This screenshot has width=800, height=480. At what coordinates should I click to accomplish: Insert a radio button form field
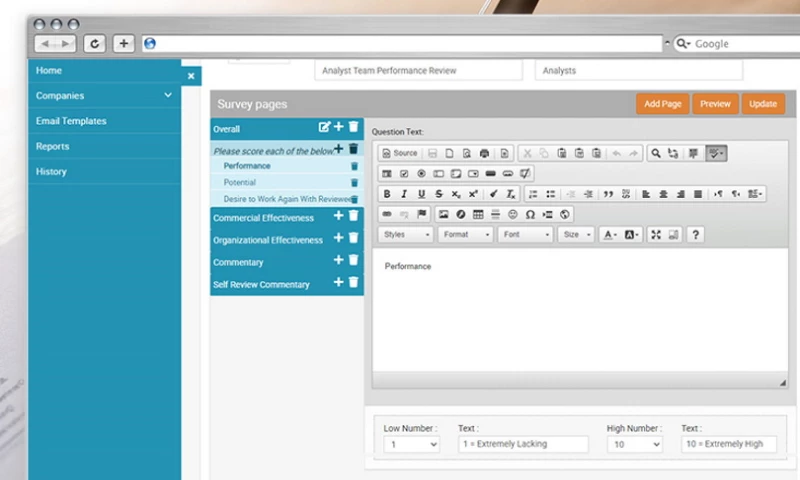(x=421, y=173)
